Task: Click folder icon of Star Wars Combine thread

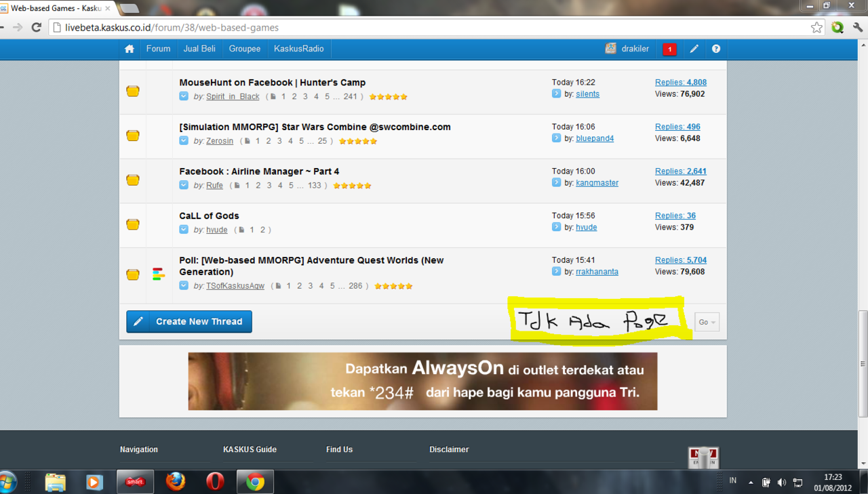Action: point(133,136)
